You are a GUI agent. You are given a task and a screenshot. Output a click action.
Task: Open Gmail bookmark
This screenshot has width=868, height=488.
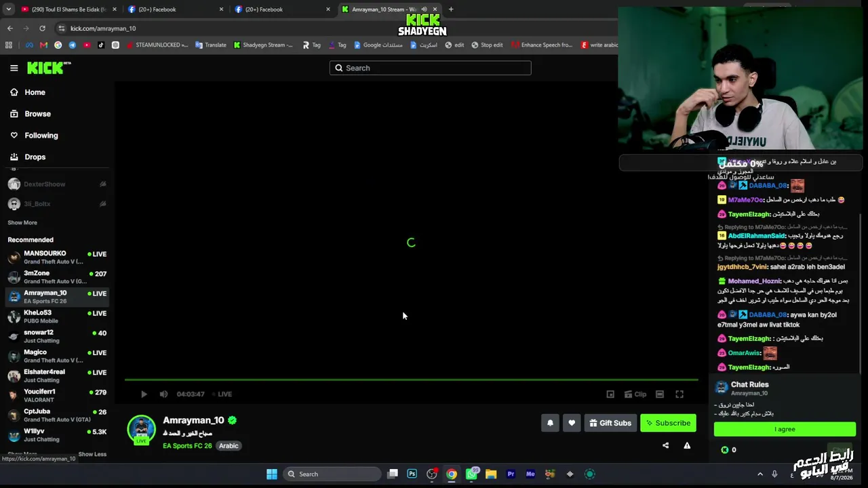coord(43,45)
